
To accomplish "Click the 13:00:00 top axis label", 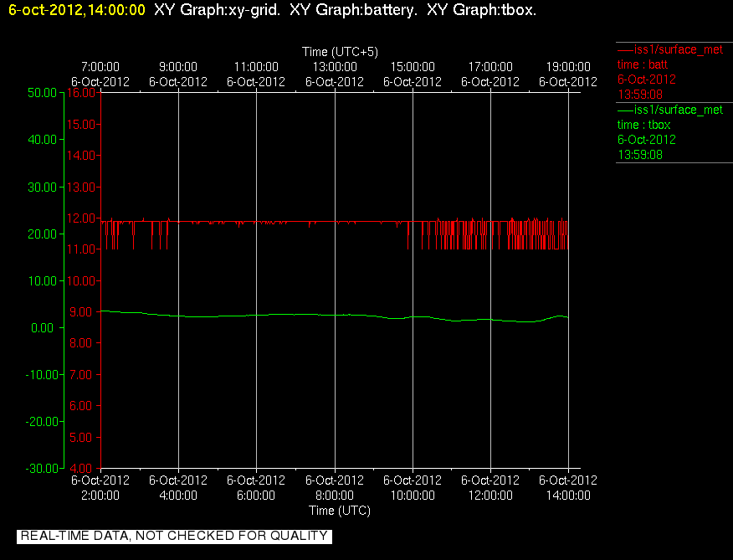I will 335,67.
